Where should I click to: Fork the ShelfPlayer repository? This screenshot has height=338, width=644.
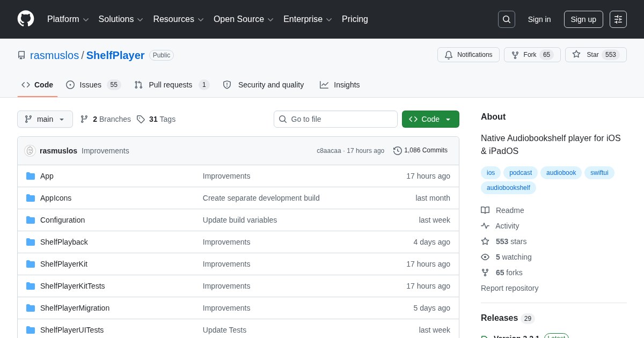pyautogui.click(x=532, y=55)
